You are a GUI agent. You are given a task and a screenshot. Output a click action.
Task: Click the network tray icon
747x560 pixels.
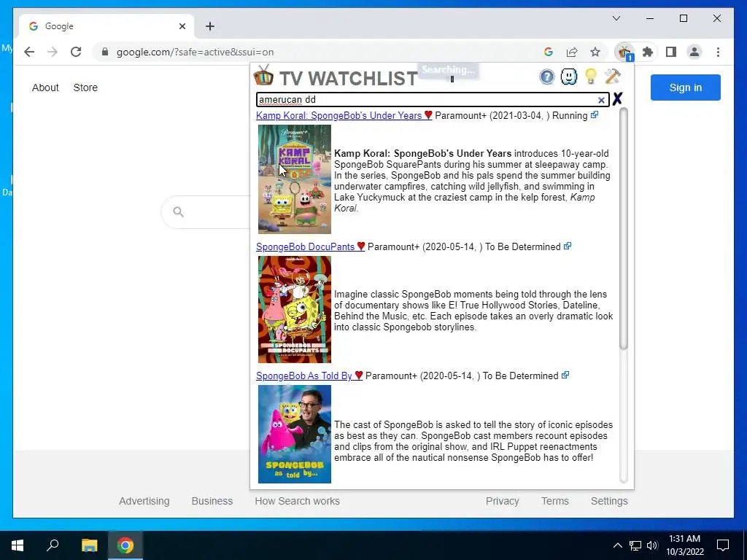tap(635, 545)
